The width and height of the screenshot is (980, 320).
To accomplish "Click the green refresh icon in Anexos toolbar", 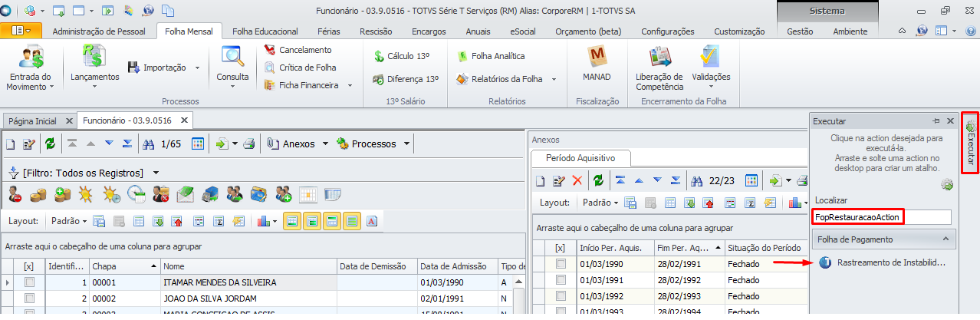I will coord(598,180).
